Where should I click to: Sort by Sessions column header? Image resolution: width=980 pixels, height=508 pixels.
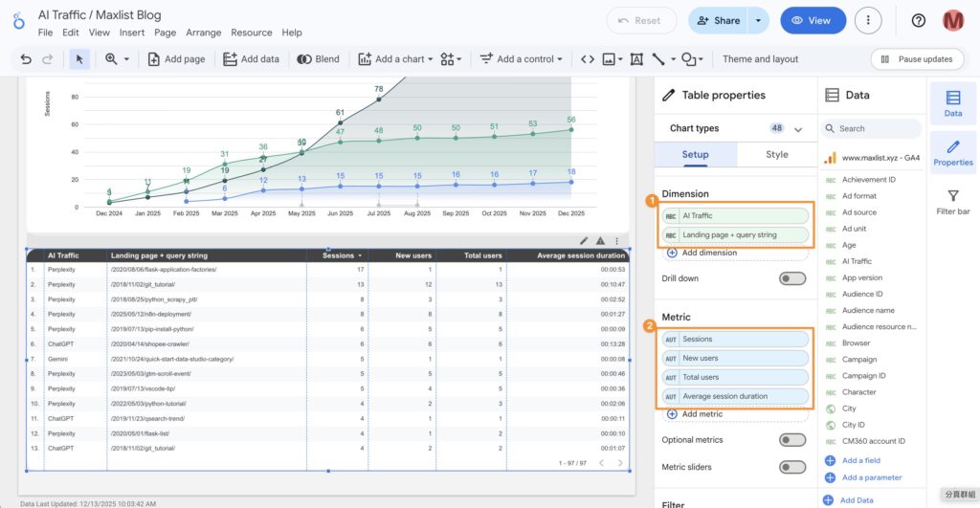coord(338,255)
